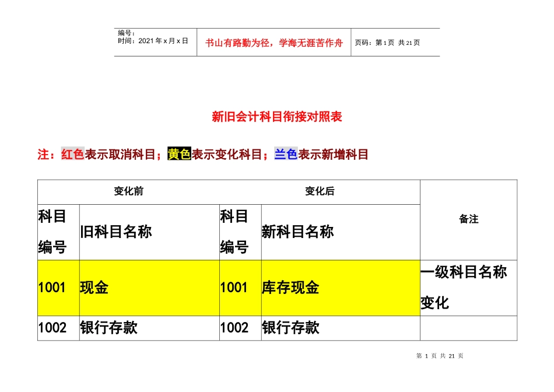Click the header page number 页码：第1页 共21页
Image resolution: width=554 pixels, height=392 pixels.
[x=387, y=43]
